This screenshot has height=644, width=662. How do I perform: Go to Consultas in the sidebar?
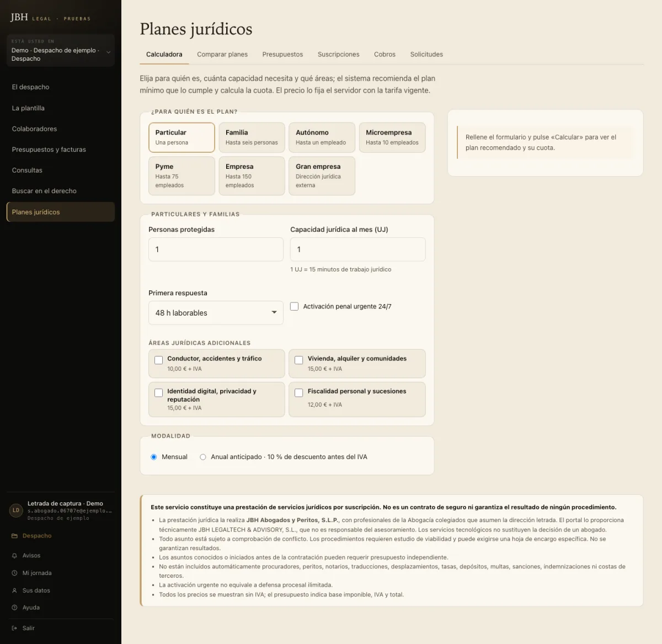[x=61, y=171]
